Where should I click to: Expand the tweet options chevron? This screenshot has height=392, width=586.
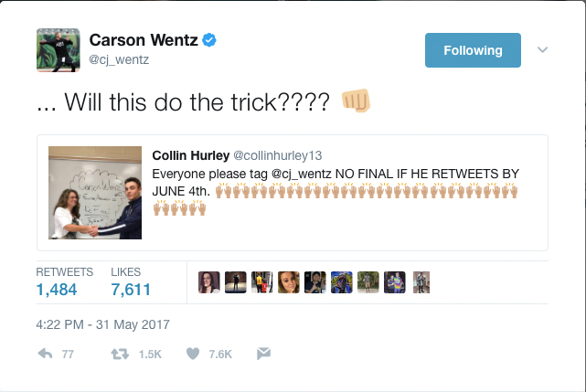pos(543,49)
